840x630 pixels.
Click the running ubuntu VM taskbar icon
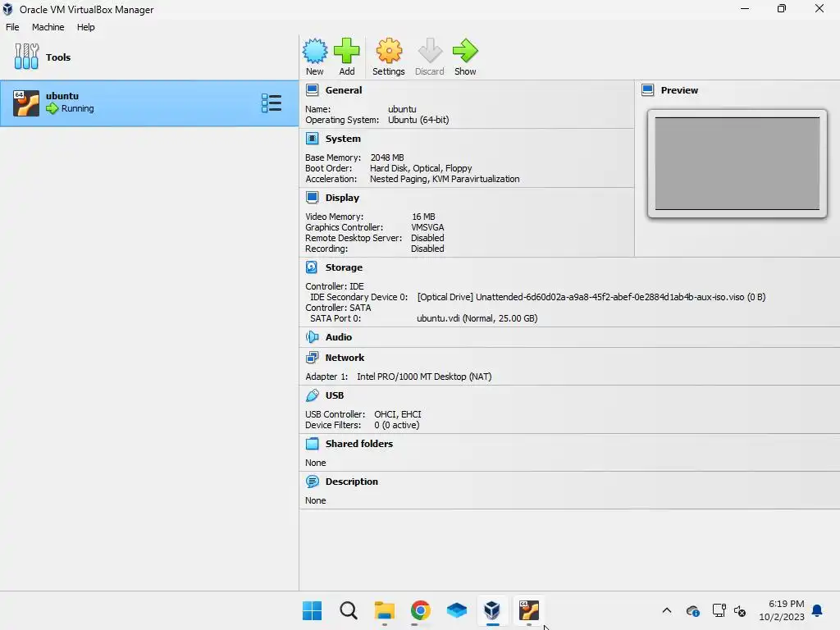529,610
